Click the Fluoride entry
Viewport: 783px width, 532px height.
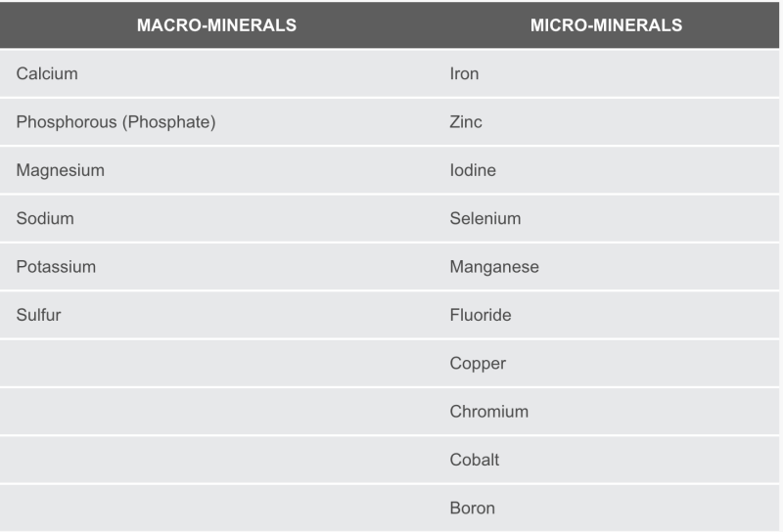click(480, 315)
